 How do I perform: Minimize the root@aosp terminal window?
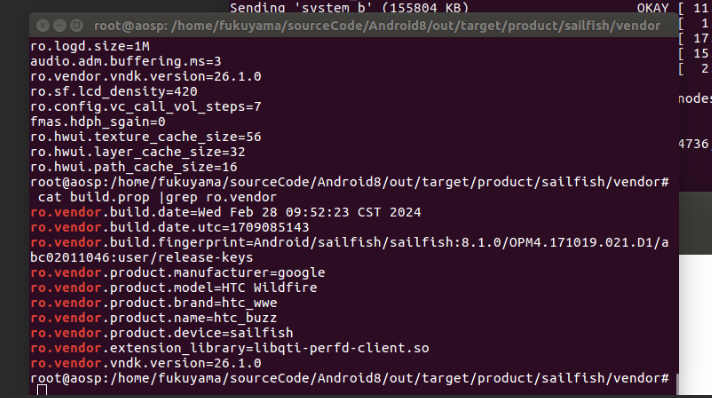[59, 25]
